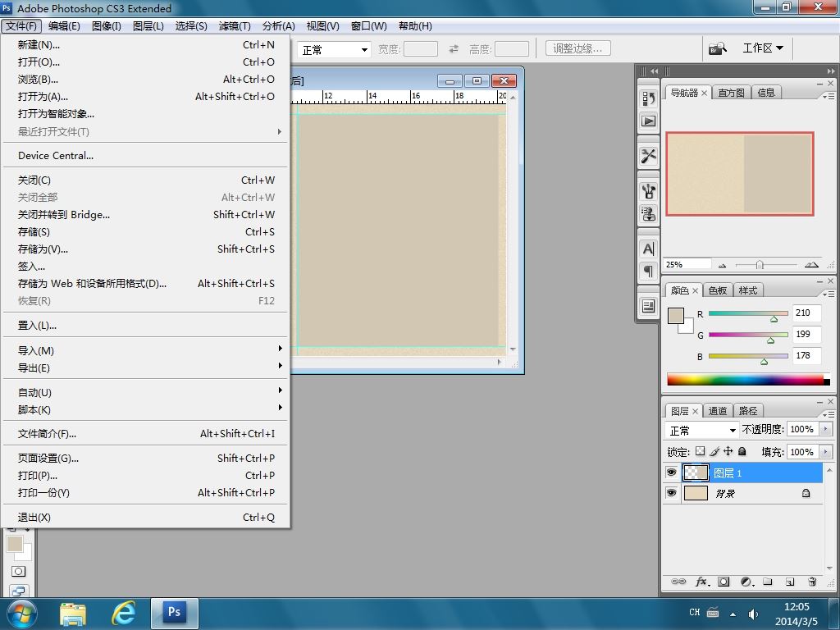Open the Actions panel play icon
This screenshot has height=630, width=840.
point(648,121)
